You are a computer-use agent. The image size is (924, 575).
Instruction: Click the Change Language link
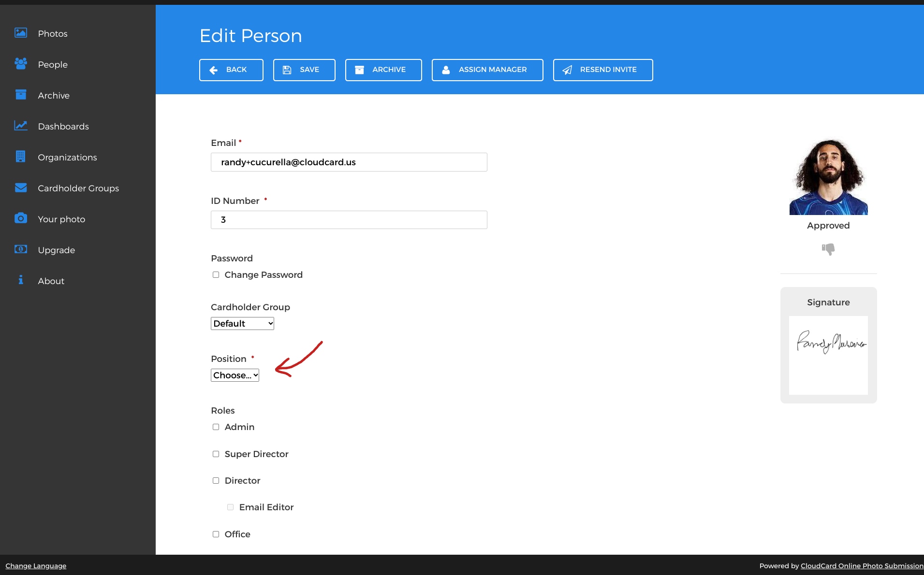35,565
